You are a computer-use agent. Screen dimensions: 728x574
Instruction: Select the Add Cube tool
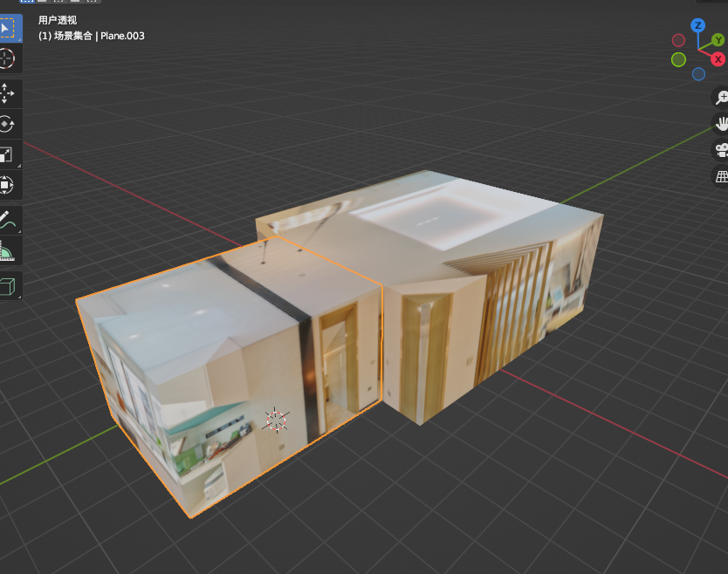click(x=7, y=285)
